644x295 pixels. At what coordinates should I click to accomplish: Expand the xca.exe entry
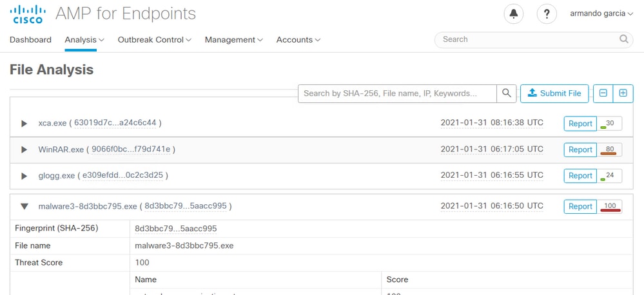click(24, 123)
